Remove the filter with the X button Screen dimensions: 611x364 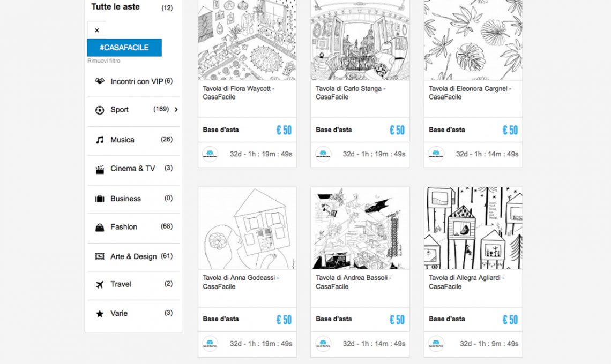97,31
